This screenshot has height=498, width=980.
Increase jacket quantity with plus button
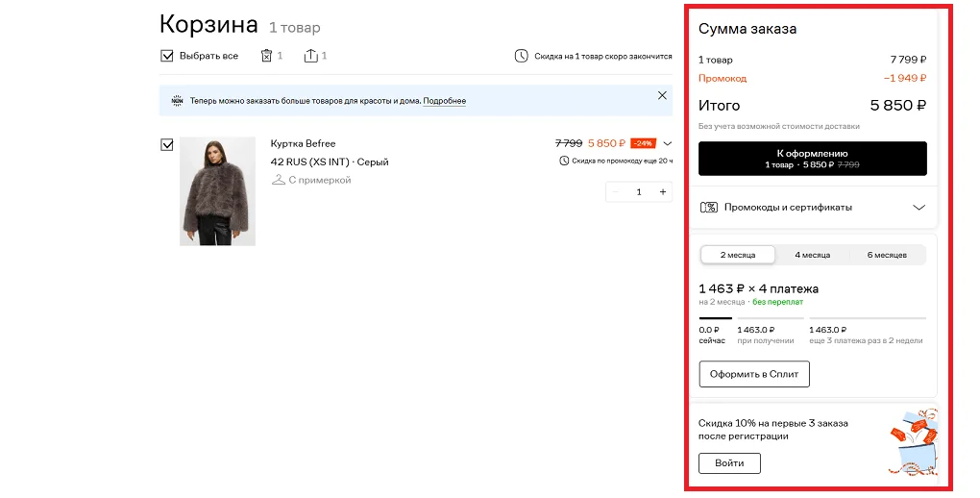click(x=663, y=192)
